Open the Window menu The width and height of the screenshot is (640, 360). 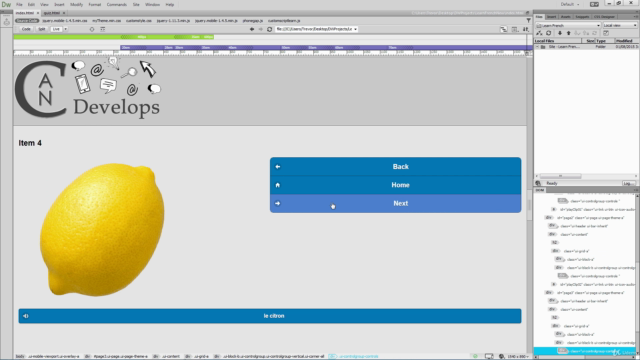(153, 4)
